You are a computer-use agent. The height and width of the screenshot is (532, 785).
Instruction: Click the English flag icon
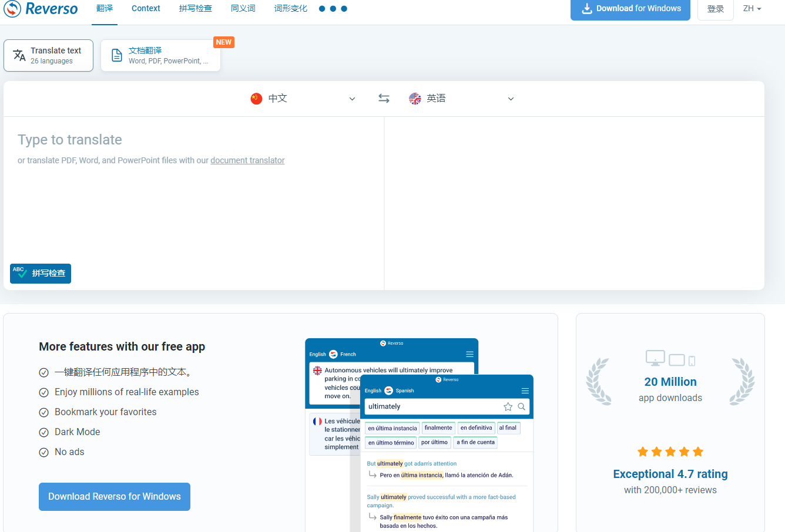point(415,99)
